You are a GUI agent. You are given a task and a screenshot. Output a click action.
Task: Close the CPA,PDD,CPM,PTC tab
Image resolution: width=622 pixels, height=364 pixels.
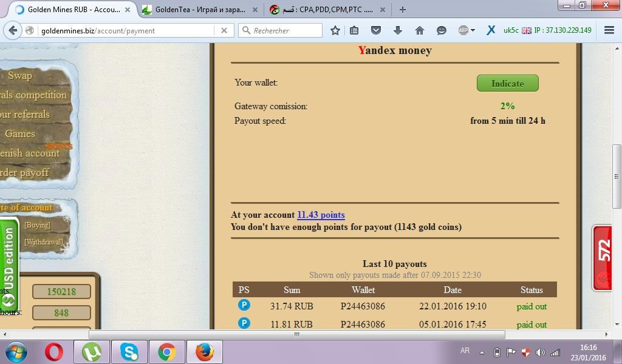[x=383, y=10]
